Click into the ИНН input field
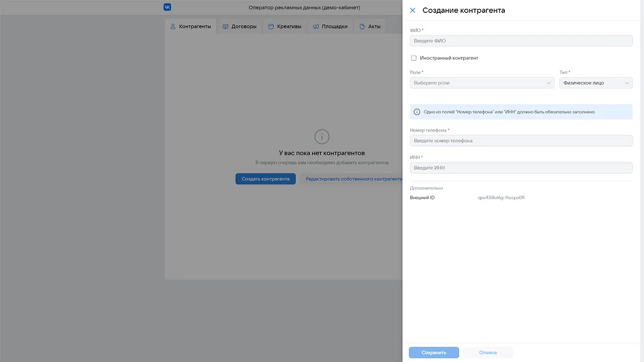This screenshot has width=644, height=362. [521, 168]
